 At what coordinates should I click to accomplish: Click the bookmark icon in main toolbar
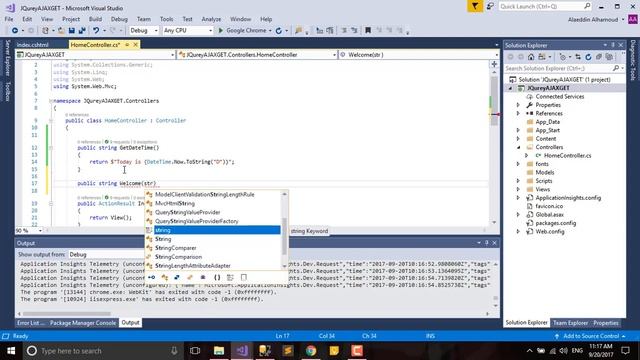(368, 31)
